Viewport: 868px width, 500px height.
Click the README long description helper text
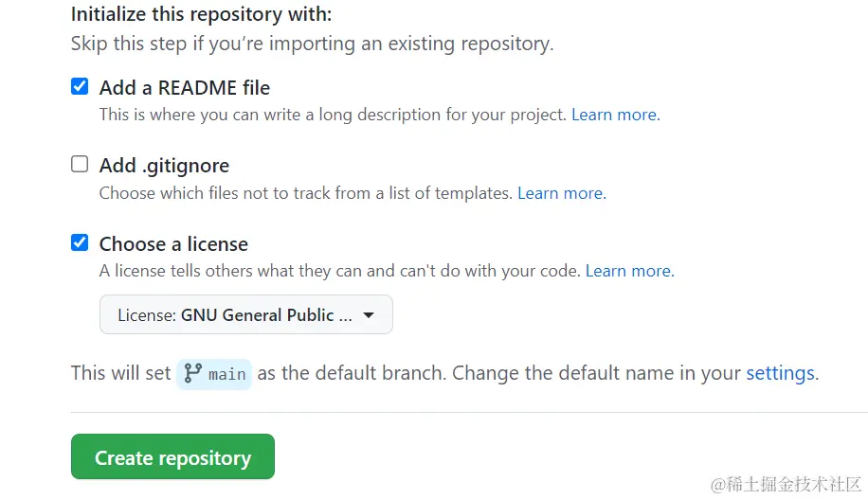click(x=333, y=115)
